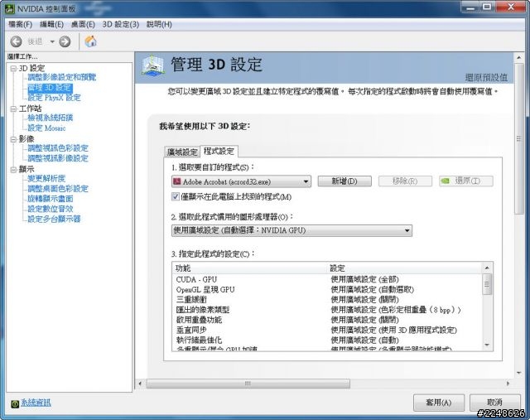530x420 pixels.
Task: Collapse the 工作站 tree node
Action: click(13, 109)
